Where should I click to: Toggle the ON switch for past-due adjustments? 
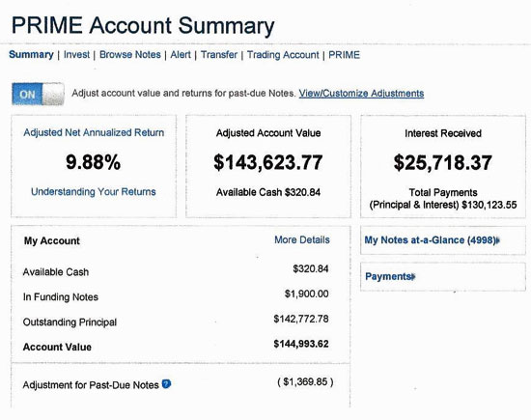click(x=38, y=94)
